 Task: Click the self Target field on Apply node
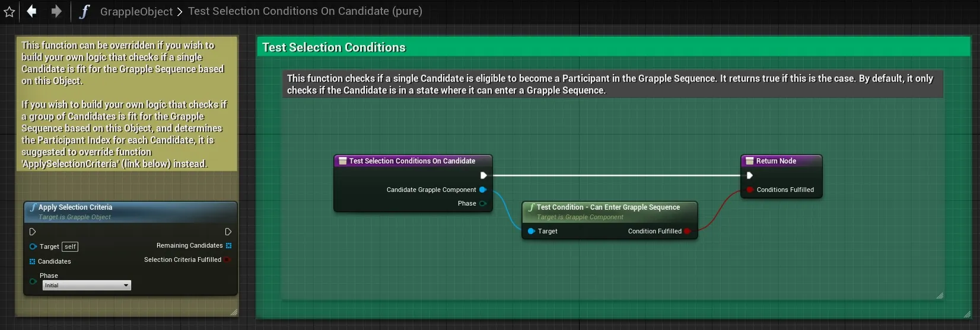click(x=70, y=246)
